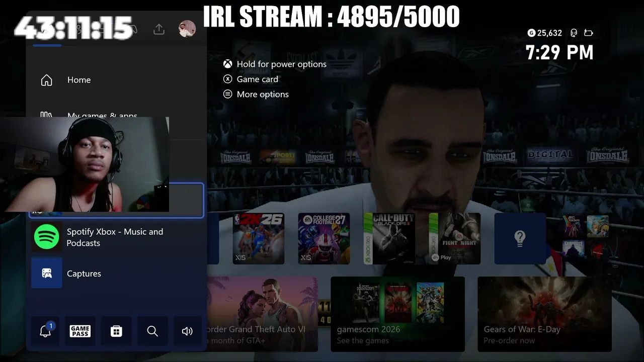Screen dimensions: 644x362
Task: Open the notifications bell icon
Action: (45, 331)
